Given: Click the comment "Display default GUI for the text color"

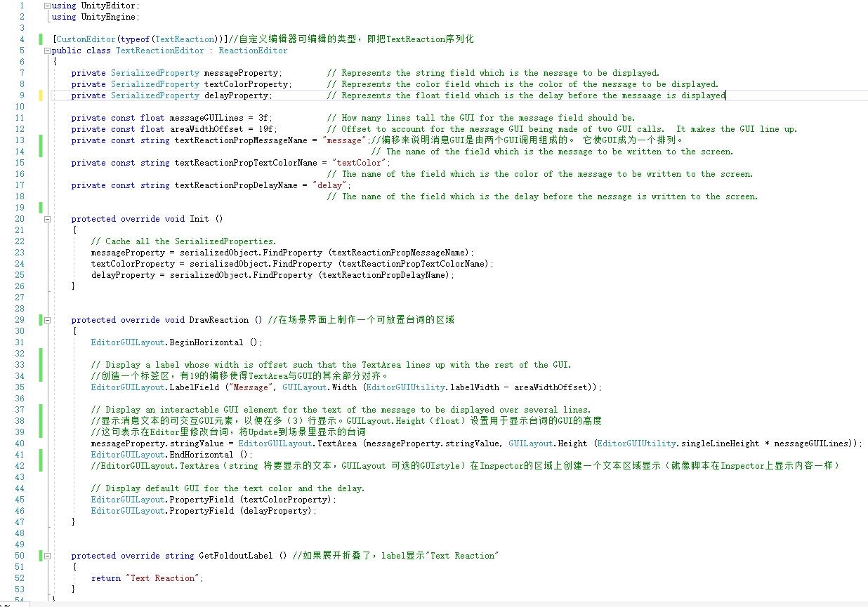Looking at the screenshot, I should [x=228, y=488].
